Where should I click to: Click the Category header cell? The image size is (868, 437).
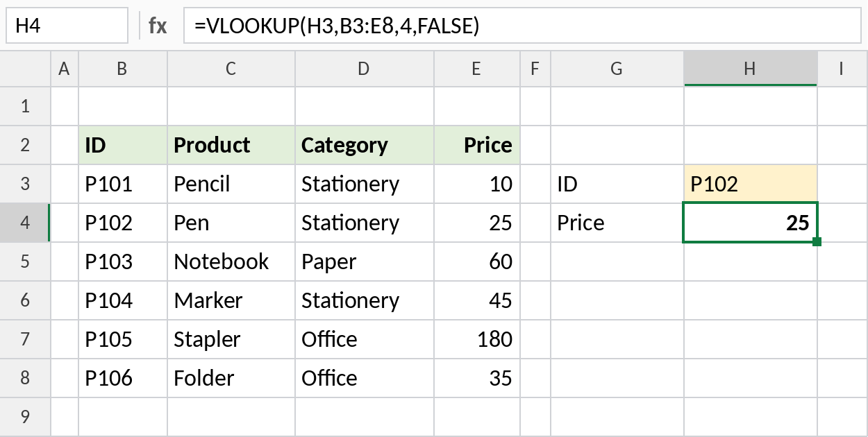pyautogui.click(x=365, y=145)
